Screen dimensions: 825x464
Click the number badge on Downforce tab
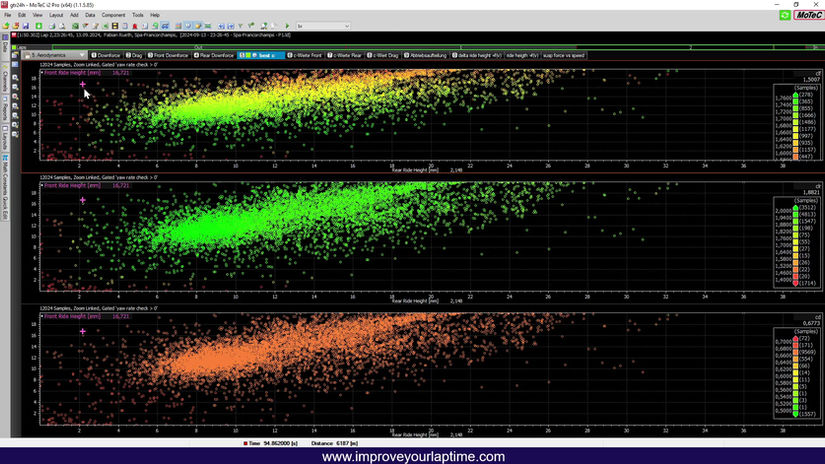(94, 55)
